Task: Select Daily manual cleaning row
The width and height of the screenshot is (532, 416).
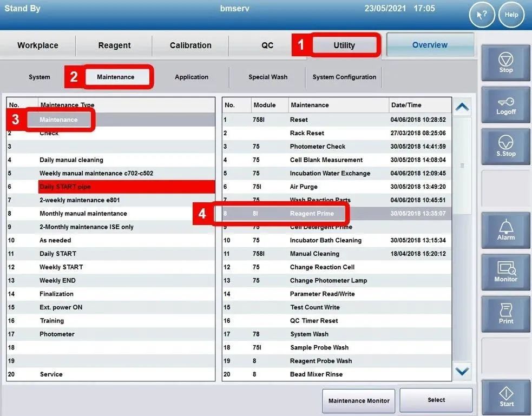Action: [x=111, y=160]
